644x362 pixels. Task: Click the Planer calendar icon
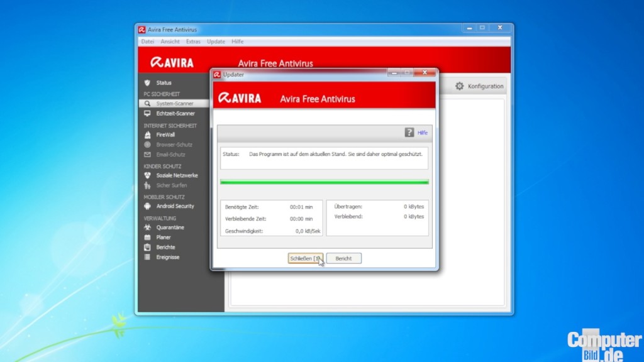147,237
